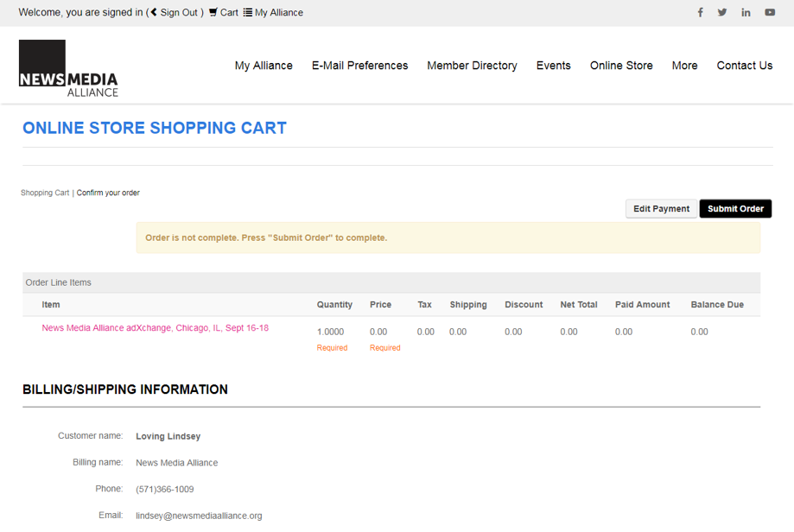794x532 pixels.
Task: Navigate to Online Store
Action: (621, 66)
